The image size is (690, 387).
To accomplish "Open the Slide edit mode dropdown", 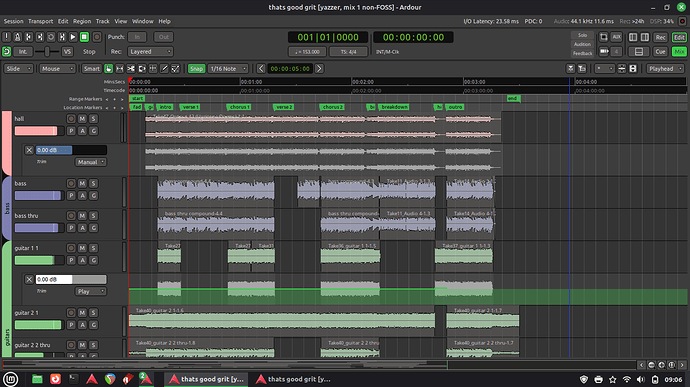I will (18, 69).
